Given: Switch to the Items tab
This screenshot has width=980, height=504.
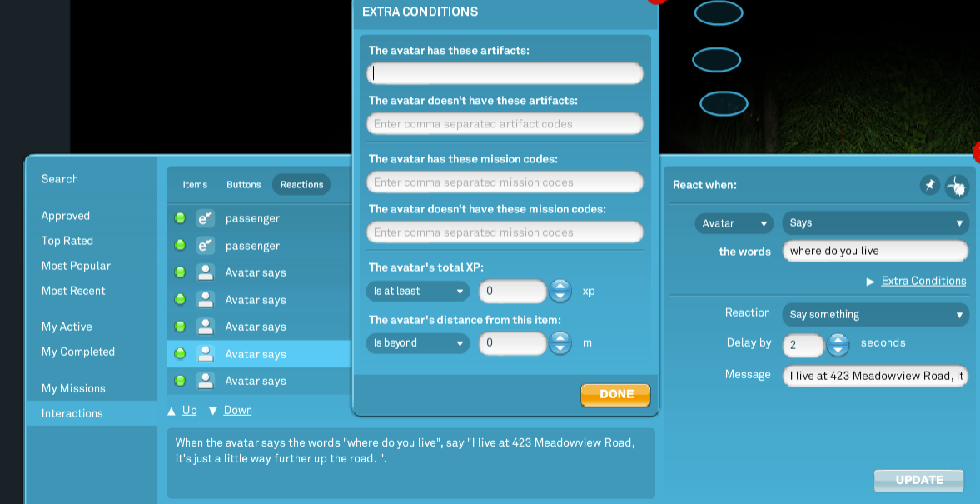Looking at the screenshot, I should [195, 184].
